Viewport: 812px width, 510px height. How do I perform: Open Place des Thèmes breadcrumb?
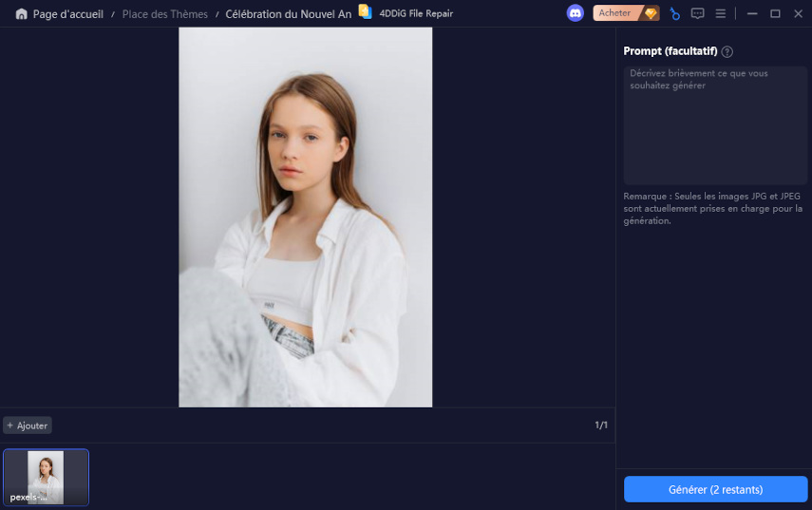click(164, 14)
